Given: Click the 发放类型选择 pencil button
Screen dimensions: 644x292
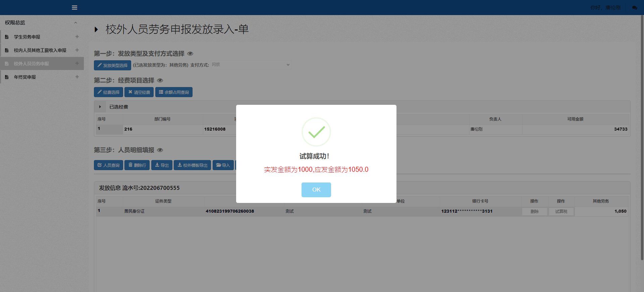Looking at the screenshot, I should [112, 65].
